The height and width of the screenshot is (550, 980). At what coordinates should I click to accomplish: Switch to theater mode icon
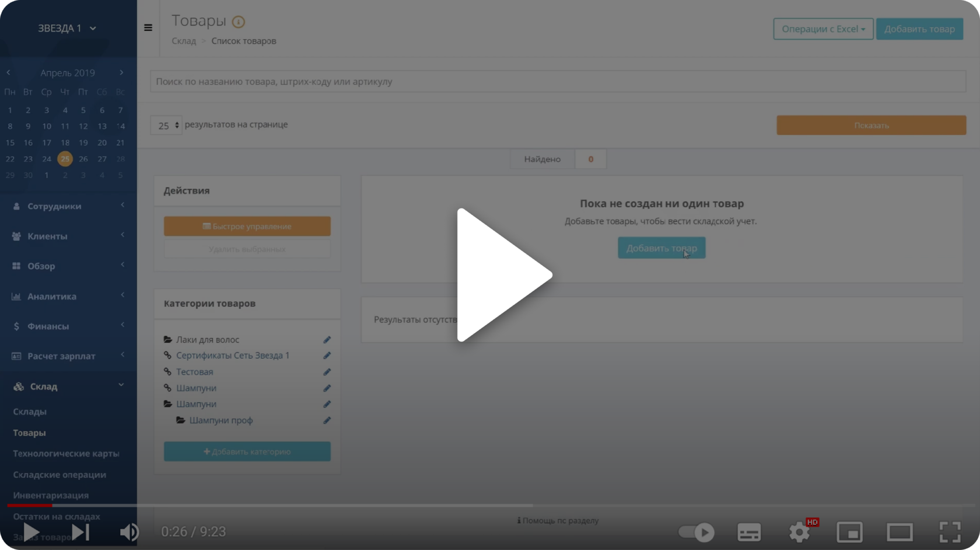click(900, 532)
